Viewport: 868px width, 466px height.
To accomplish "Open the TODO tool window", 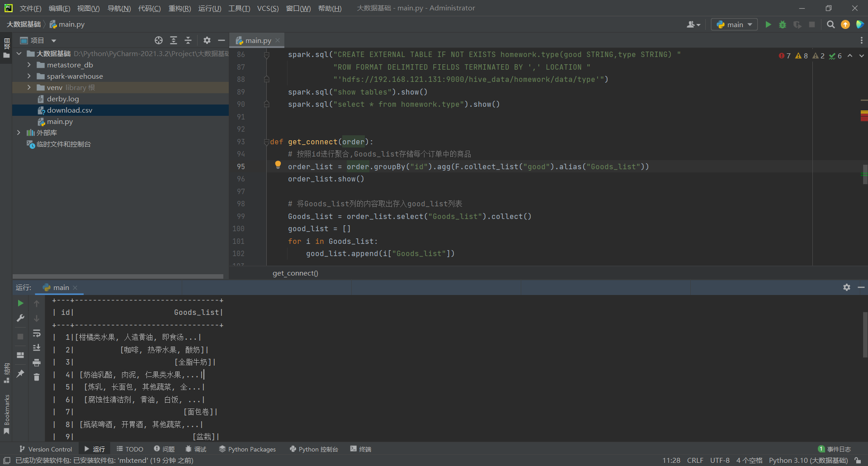I will point(130,449).
